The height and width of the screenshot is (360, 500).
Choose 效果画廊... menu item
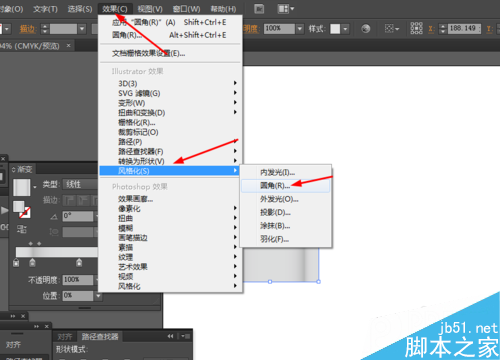[x=170, y=199]
